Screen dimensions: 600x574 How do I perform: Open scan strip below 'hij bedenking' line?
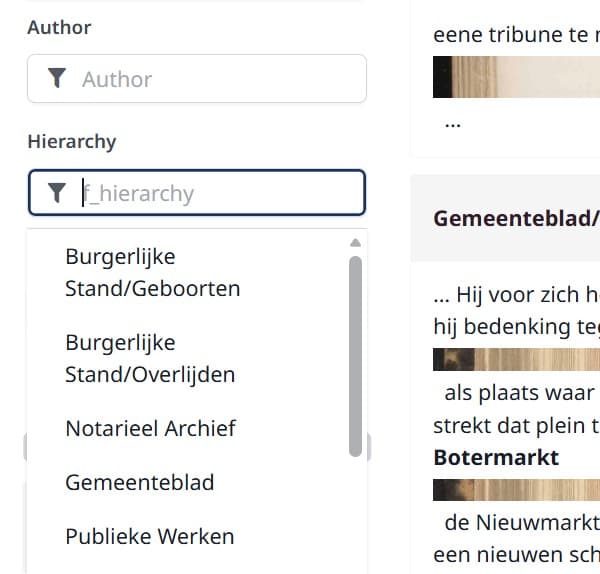tap(515, 360)
